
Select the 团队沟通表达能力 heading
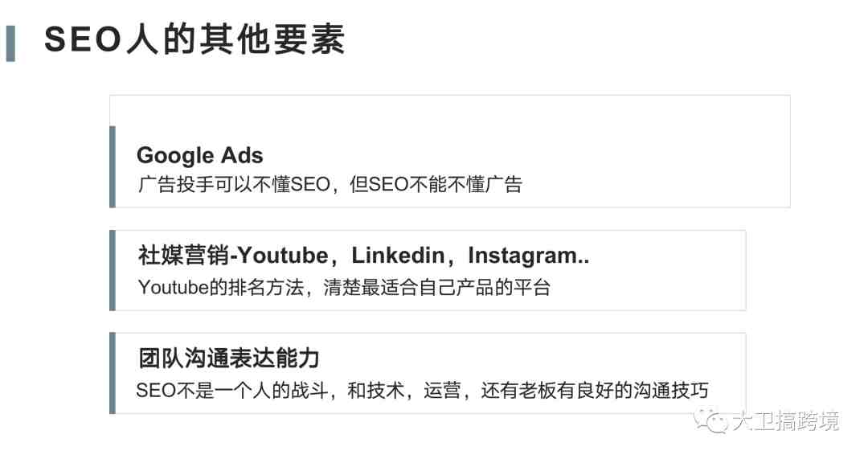(228, 359)
